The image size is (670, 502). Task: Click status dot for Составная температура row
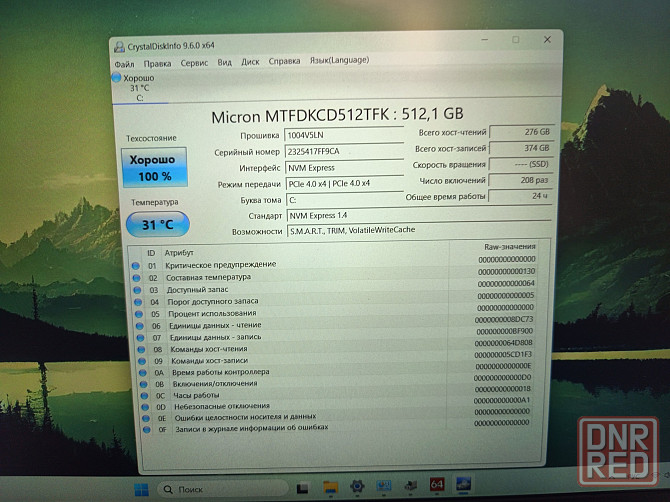coord(136,278)
